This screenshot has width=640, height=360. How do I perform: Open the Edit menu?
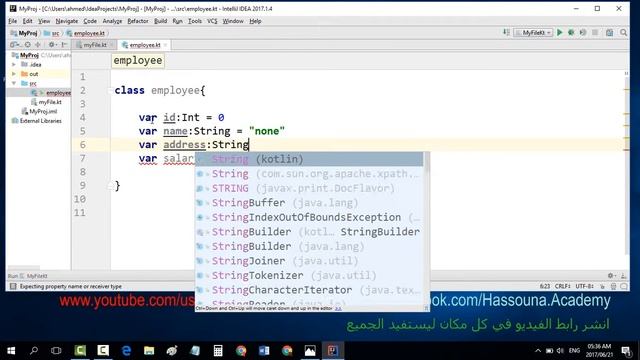(x=27, y=21)
